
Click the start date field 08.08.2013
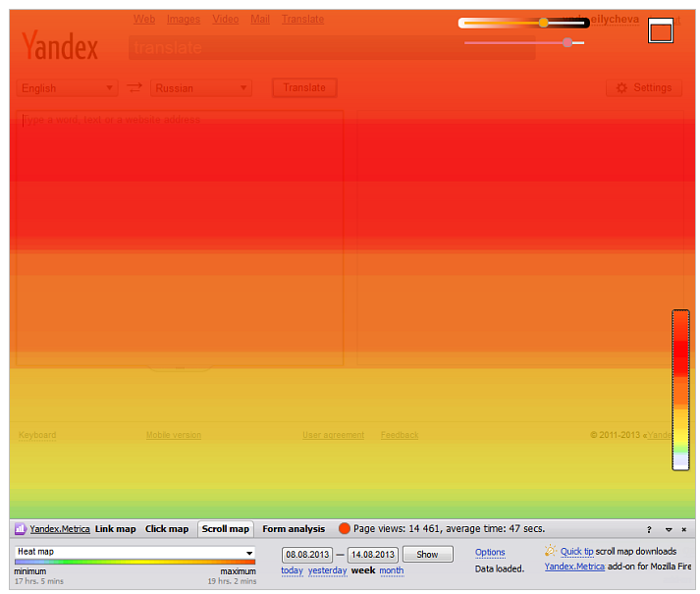click(x=306, y=555)
